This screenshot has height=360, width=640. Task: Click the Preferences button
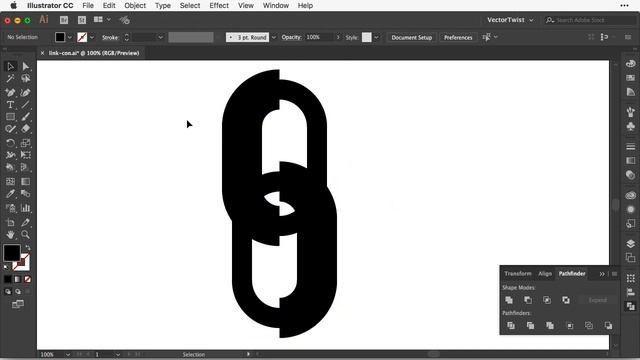click(458, 37)
